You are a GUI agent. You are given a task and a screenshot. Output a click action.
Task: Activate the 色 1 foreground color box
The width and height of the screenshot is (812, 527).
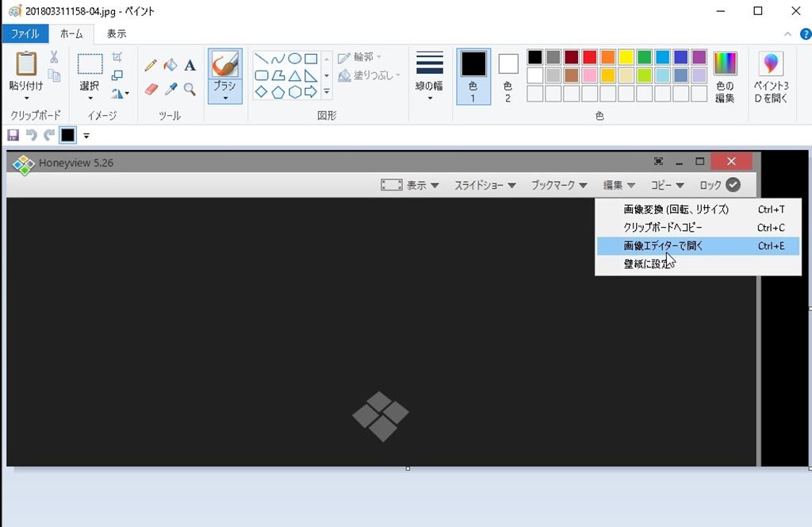coord(473,76)
